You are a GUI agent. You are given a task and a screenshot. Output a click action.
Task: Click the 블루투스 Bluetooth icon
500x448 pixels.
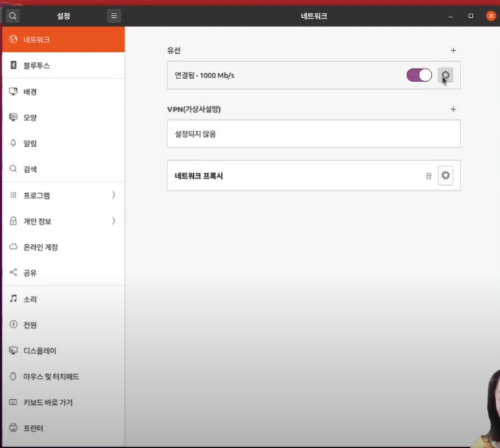(x=13, y=65)
